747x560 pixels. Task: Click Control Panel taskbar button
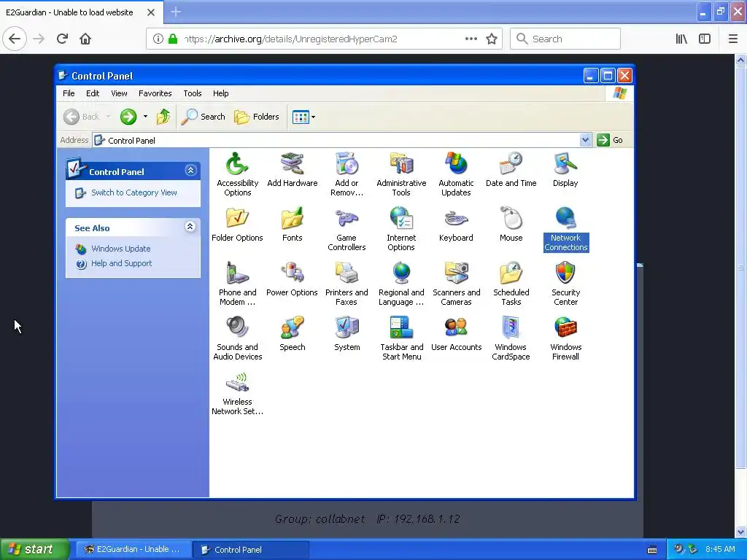click(251, 550)
